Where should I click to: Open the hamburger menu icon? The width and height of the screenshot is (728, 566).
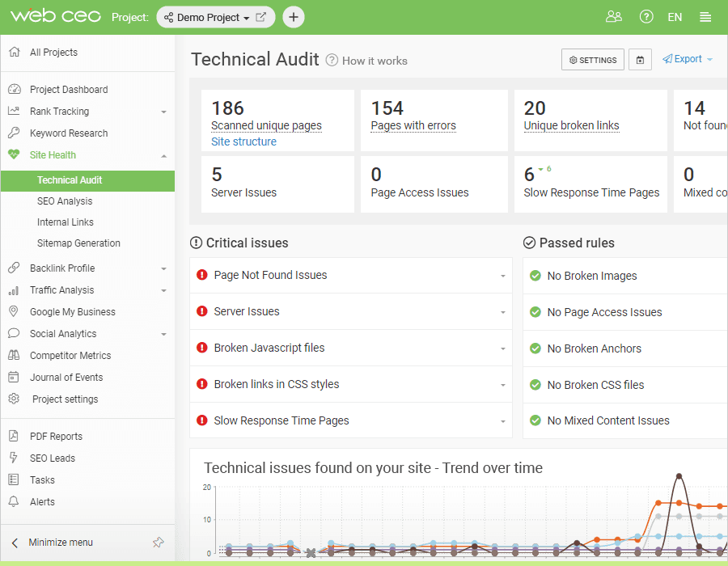[x=705, y=17]
